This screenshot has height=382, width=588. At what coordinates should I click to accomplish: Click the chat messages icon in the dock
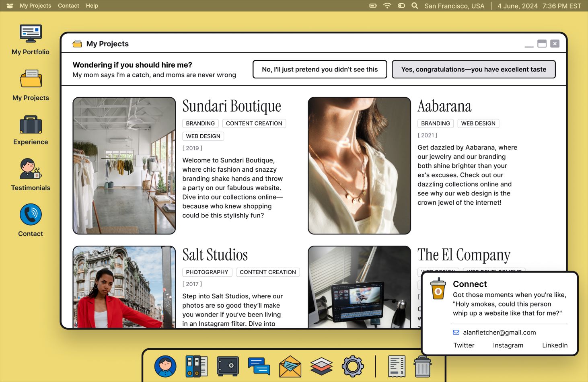259,366
